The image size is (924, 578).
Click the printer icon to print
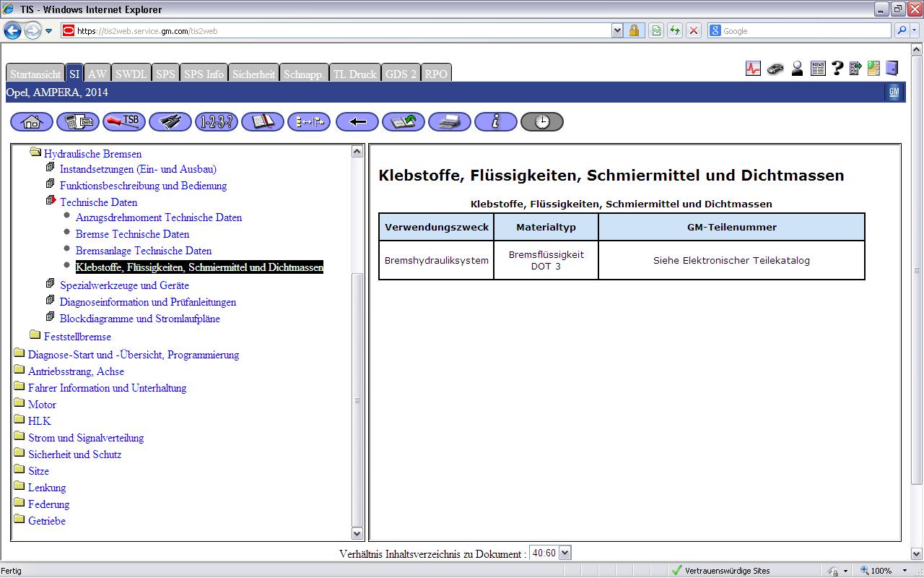click(x=449, y=122)
